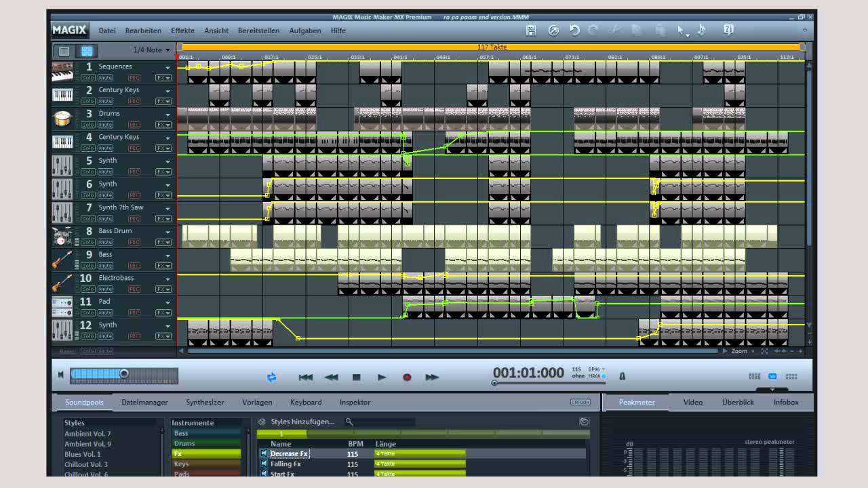868x488 pixels.
Task: Open the FX dropdown on track 6 Synth
Action: (163, 195)
